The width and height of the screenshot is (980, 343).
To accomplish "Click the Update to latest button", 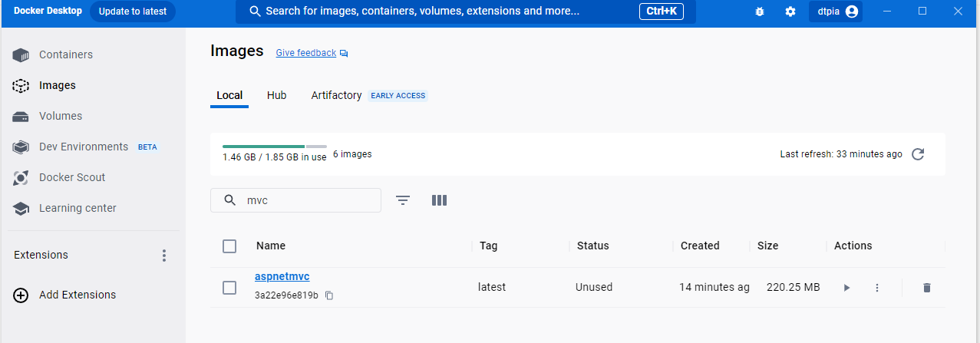I will 133,12.
